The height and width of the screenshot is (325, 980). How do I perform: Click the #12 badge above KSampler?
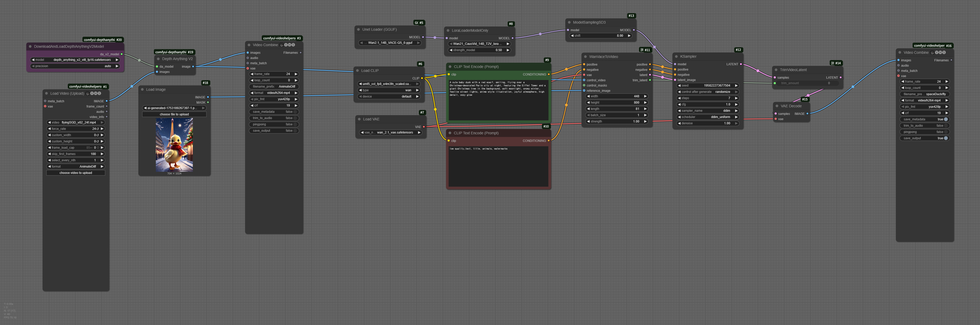[x=738, y=50]
